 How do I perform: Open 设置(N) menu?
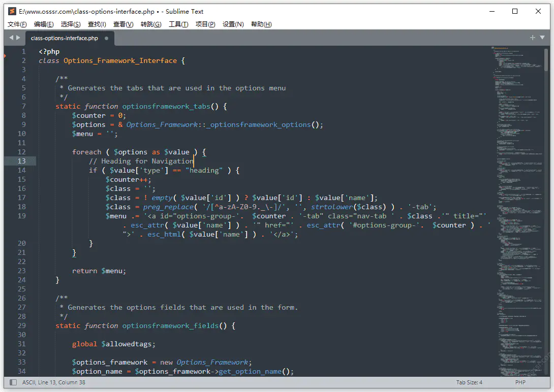[x=233, y=24]
